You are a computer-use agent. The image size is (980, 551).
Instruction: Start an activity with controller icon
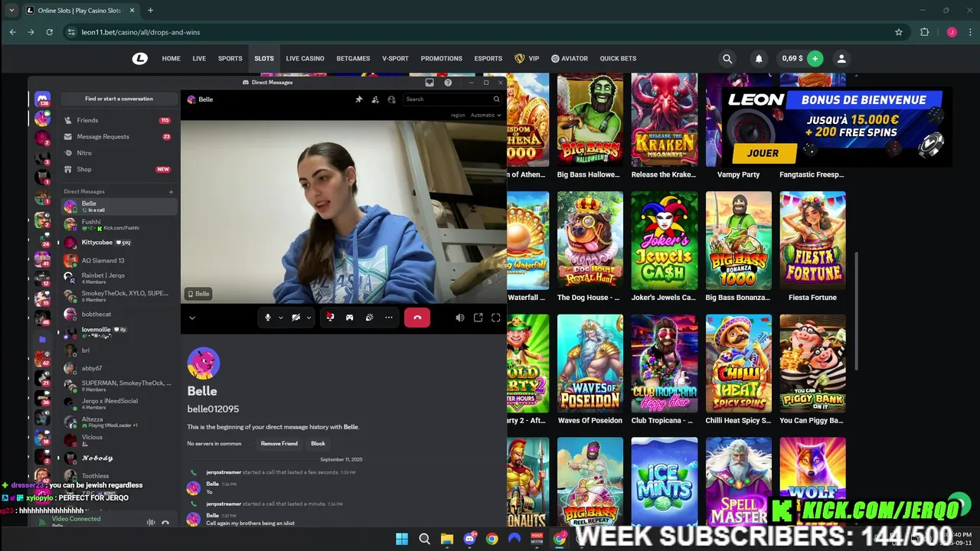[350, 318]
